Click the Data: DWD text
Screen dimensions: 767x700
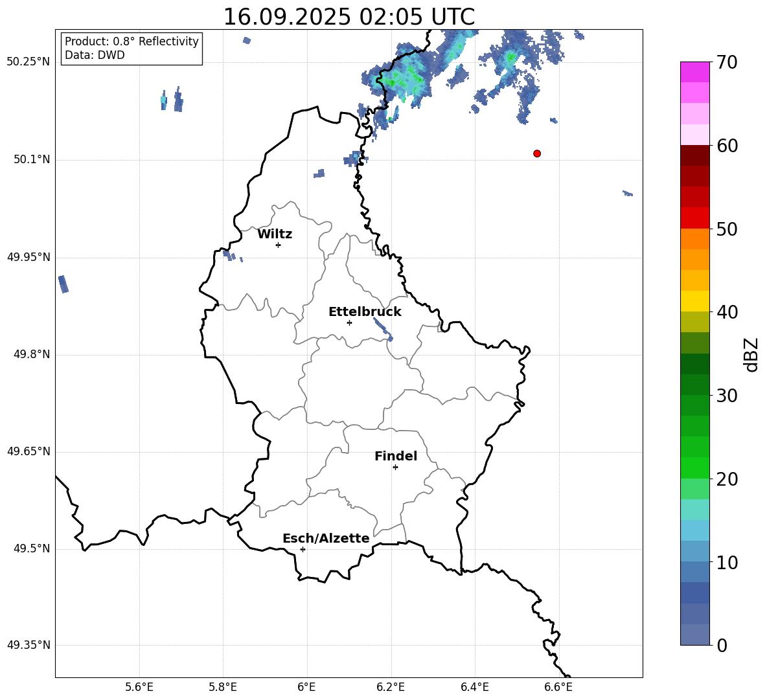point(95,55)
